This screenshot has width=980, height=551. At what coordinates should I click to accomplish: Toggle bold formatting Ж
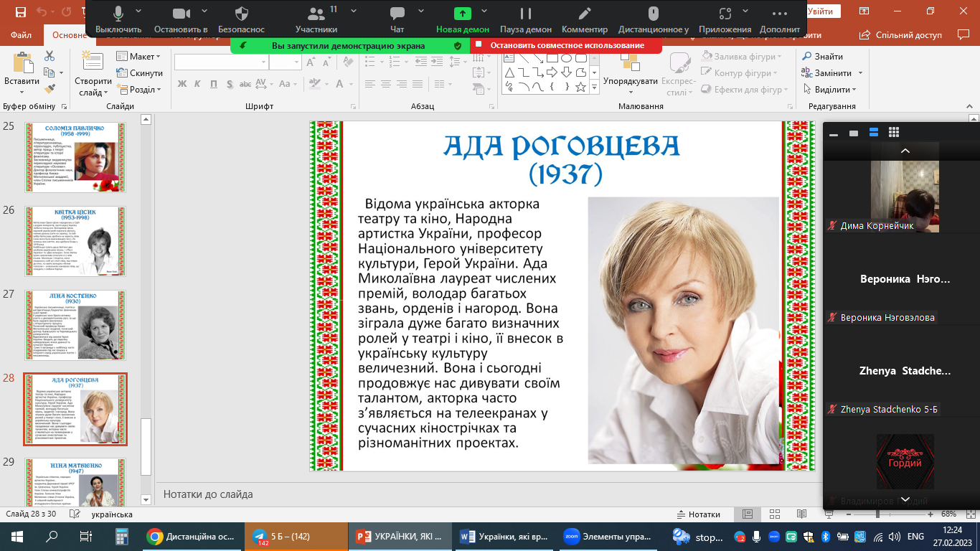[x=182, y=84]
